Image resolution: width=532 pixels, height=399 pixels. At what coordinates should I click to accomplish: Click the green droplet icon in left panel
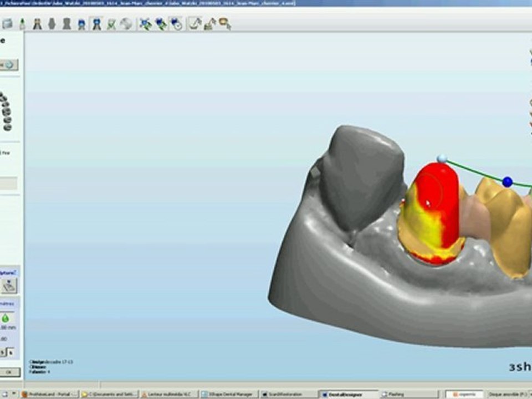(6, 319)
